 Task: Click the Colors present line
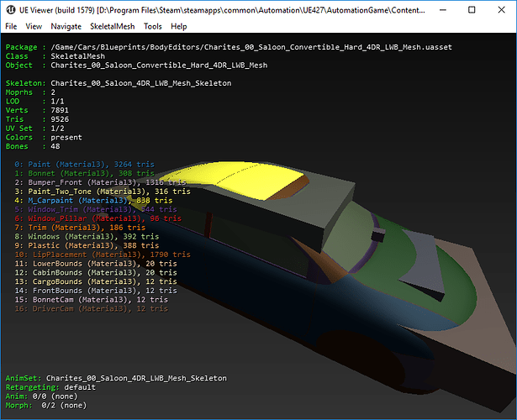coord(44,138)
